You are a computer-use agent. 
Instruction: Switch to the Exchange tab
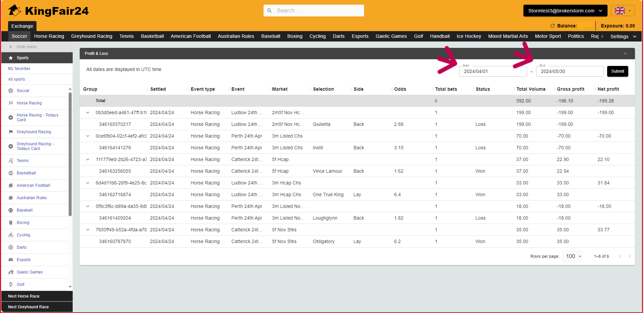(22, 26)
